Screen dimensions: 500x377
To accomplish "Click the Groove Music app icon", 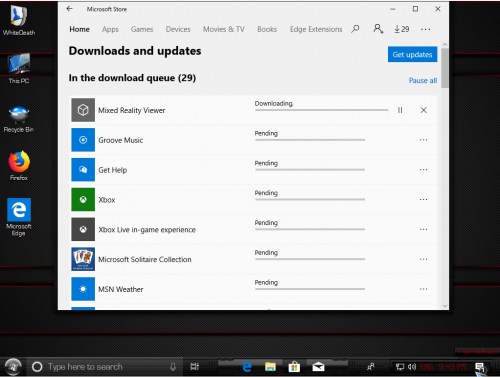I will click(x=83, y=140).
